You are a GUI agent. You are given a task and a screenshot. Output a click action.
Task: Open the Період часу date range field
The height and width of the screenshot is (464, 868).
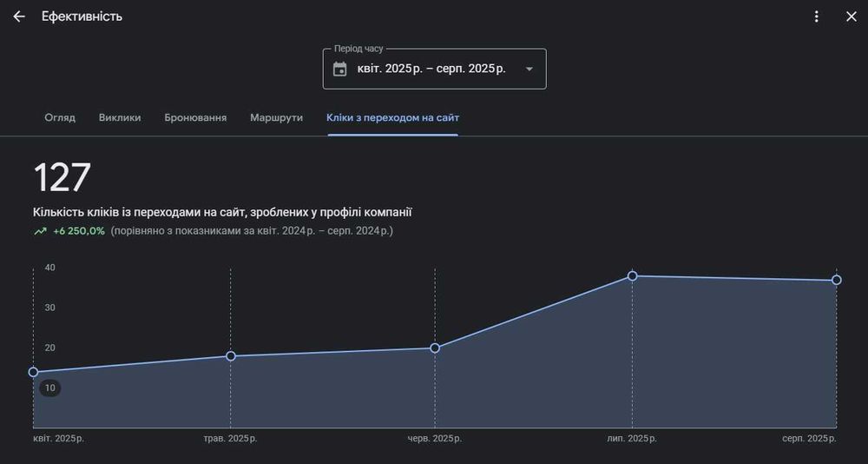click(x=435, y=69)
